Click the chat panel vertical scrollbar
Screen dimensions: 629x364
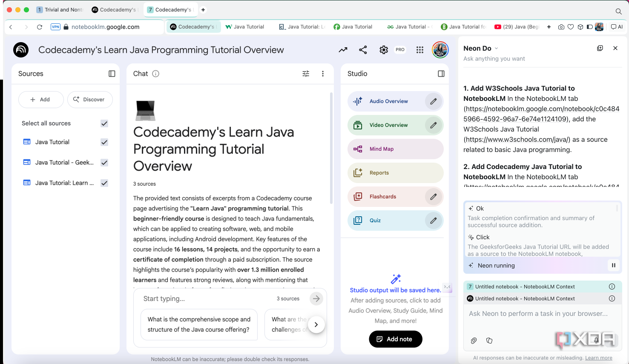(x=331, y=148)
